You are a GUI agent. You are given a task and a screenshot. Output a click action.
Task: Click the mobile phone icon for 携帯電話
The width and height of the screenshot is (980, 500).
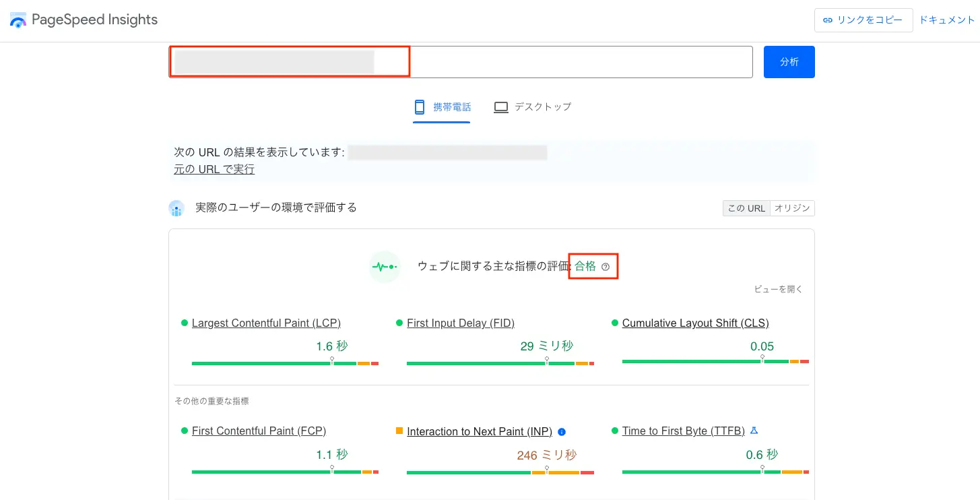click(x=420, y=106)
